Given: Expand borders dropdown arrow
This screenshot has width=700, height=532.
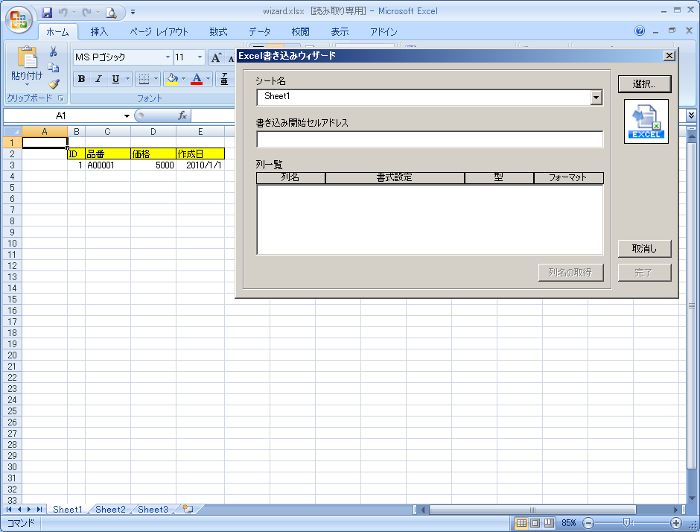Looking at the screenshot, I should [156, 79].
